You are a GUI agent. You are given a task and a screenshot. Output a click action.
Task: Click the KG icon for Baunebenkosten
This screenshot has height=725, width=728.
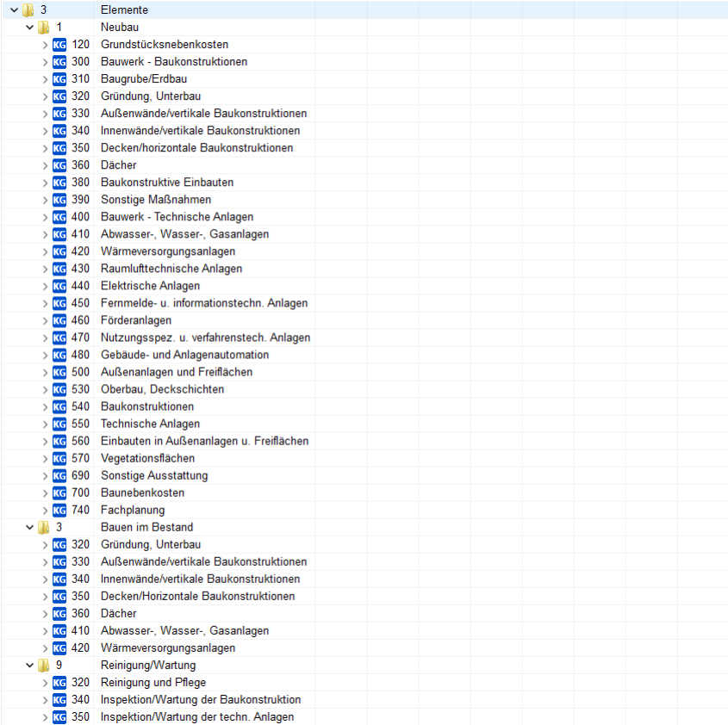click(59, 493)
